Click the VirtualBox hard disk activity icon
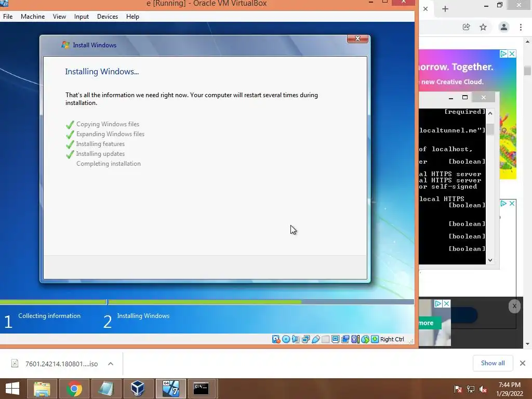Screen dimensions: 532x399 pos(276,339)
